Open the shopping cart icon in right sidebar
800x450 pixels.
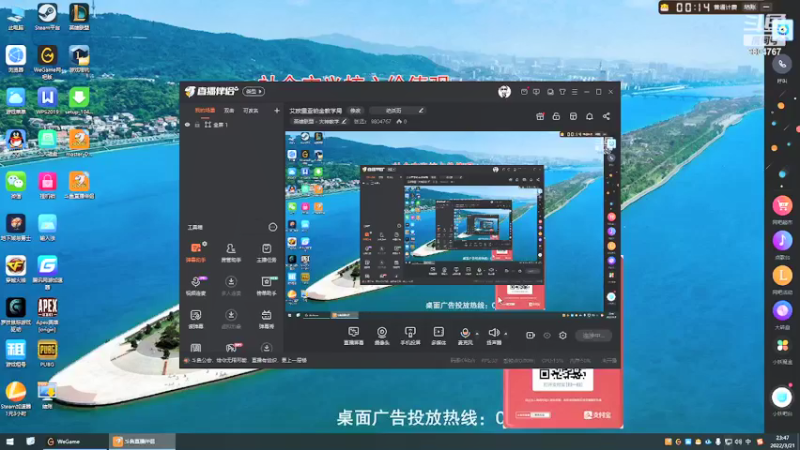coord(782,206)
